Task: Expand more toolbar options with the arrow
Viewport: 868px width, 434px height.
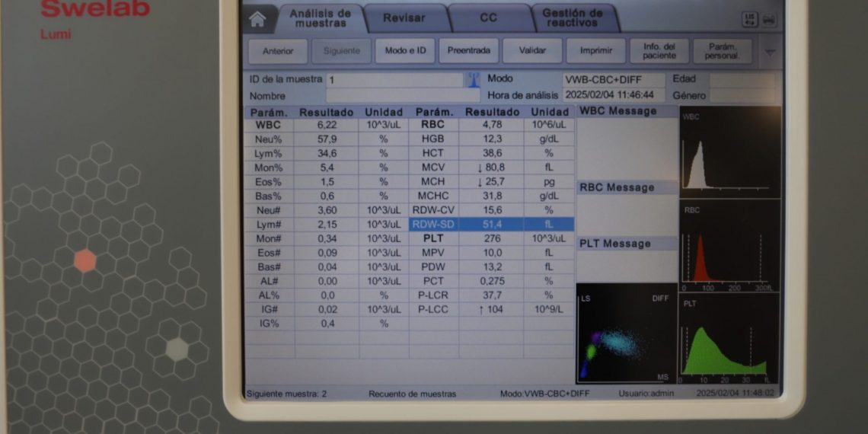Action: 770,52
